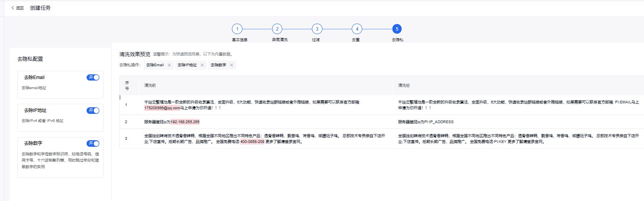The image size is (644, 201).
Task: Select step 2 异常清洗 circle
Action: click(277, 29)
